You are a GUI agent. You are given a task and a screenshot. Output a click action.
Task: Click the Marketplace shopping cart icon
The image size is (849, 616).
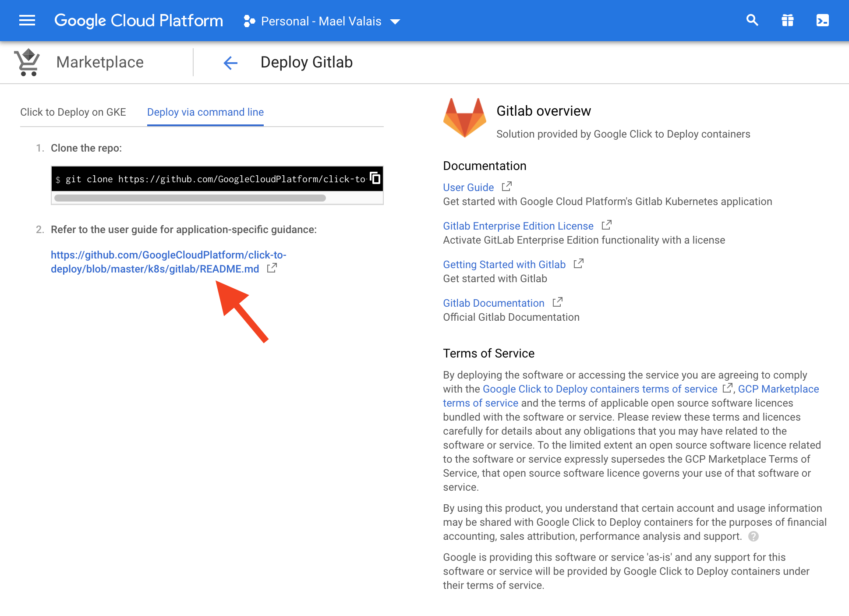[27, 62]
